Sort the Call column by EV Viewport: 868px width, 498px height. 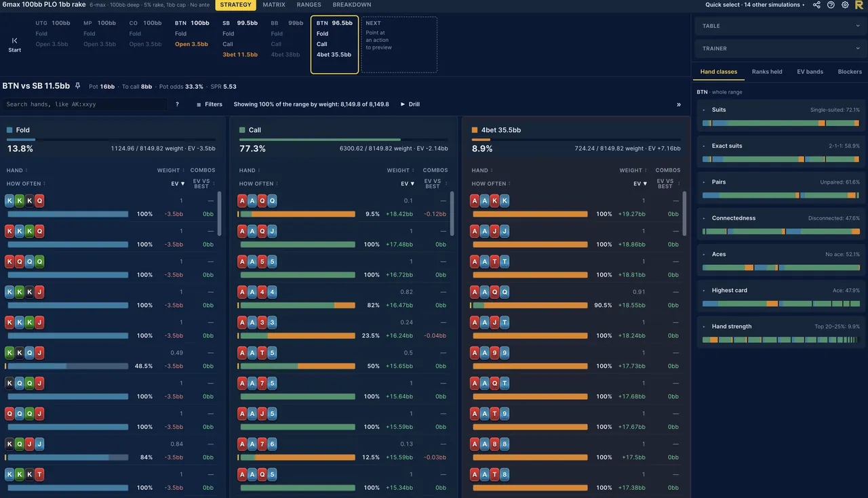click(x=408, y=184)
